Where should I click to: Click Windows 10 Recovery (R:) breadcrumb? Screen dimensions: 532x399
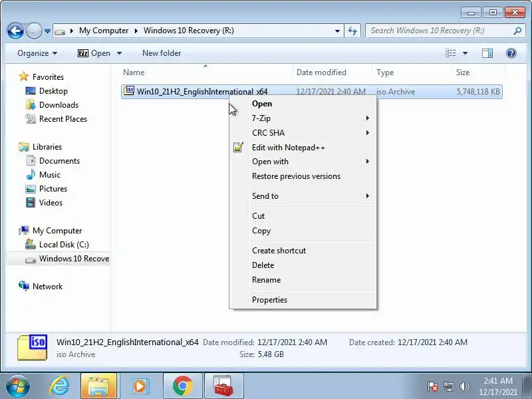click(x=189, y=31)
